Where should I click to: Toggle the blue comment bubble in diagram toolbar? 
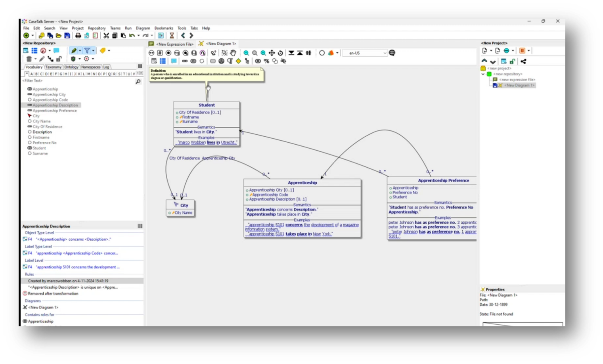[174, 61]
